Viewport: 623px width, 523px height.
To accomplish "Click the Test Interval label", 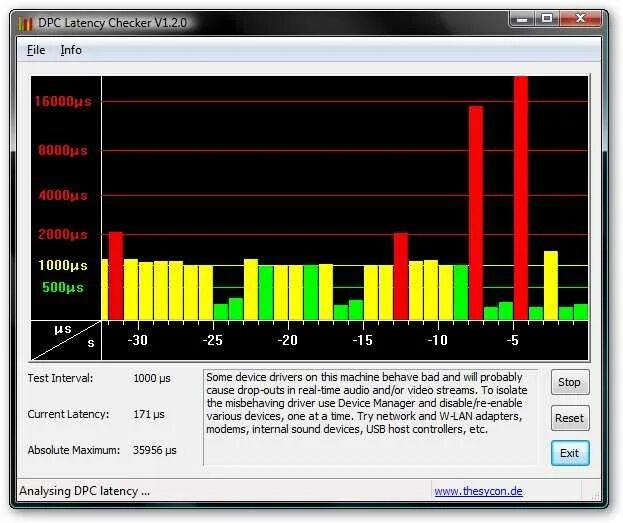I will click(x=60, y=378).
